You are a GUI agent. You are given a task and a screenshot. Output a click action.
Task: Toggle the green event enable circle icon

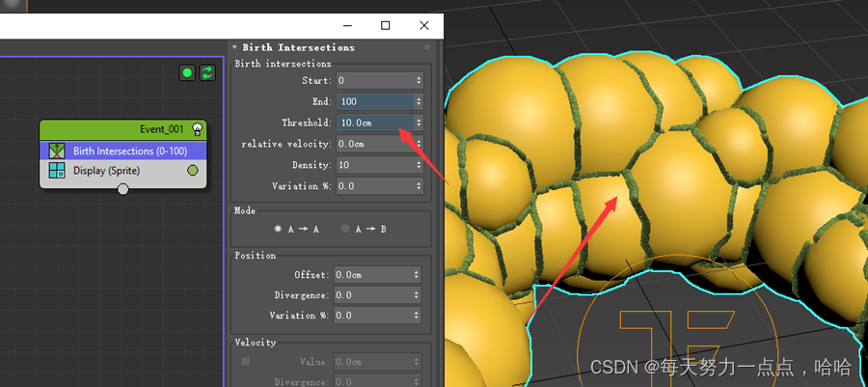tap(188, 72)
